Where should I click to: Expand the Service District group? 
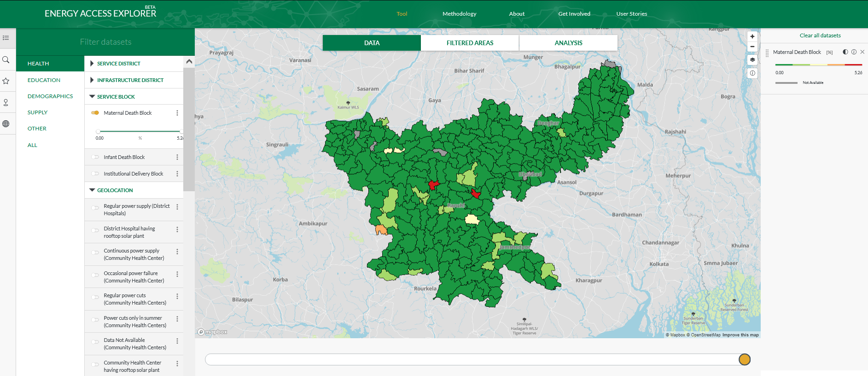pyautogui.click(x=118, y=64)
